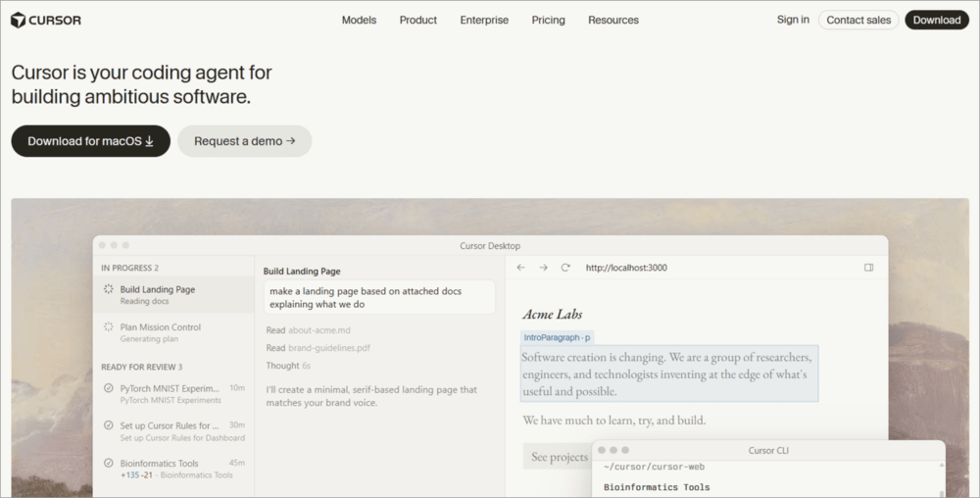Screen dimensions: 980x498
Task: Click the See projects button
Action: point(560,457)
